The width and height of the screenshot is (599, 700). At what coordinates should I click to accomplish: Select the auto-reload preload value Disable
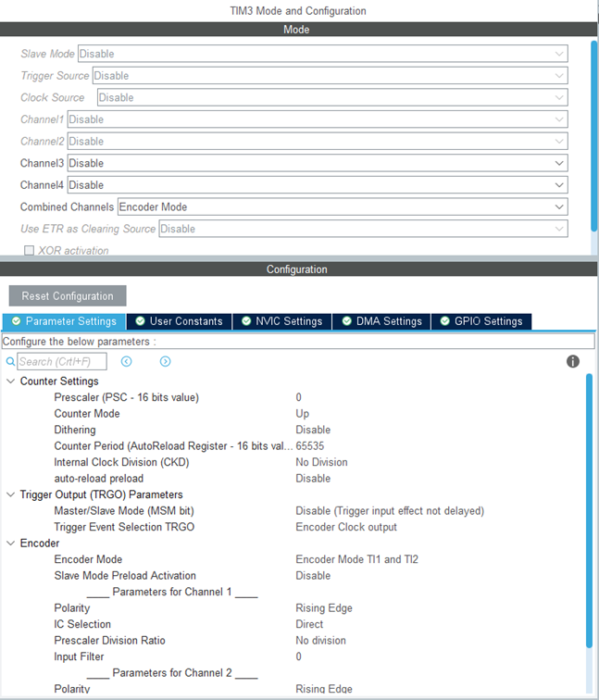click(313, 479)
